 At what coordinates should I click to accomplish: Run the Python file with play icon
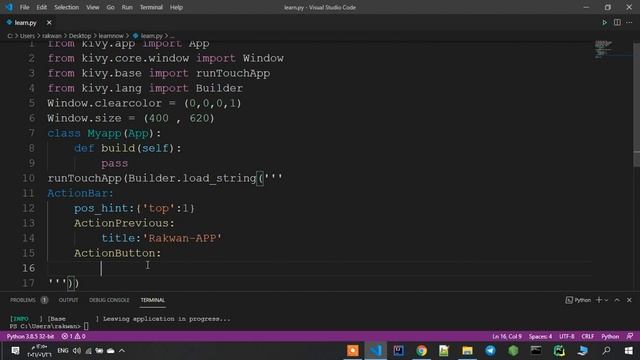(604, 23)
